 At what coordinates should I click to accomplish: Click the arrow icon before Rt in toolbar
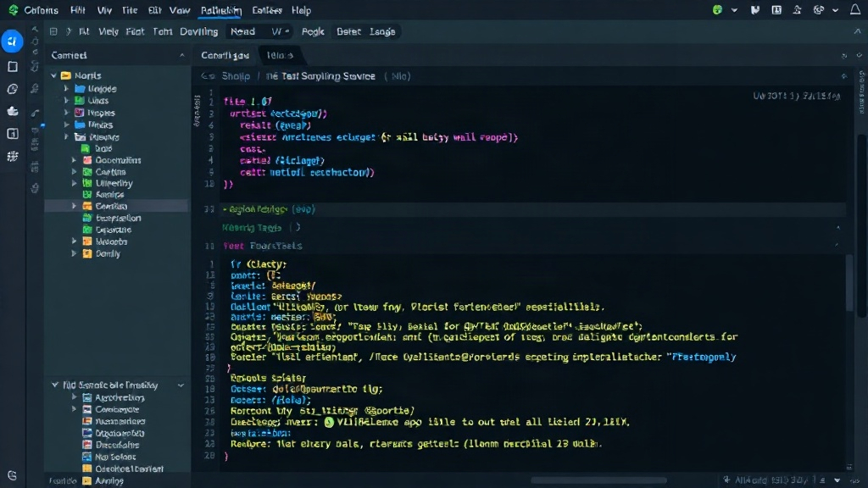(69, 31)
